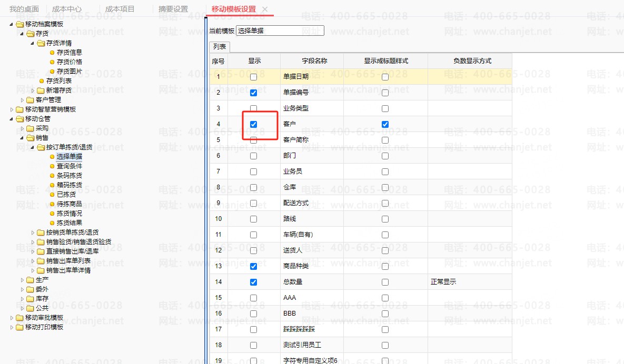Expand the 移动智慧营销模板 tree node
The image size is (624, 364).
(x=12, y=109)
